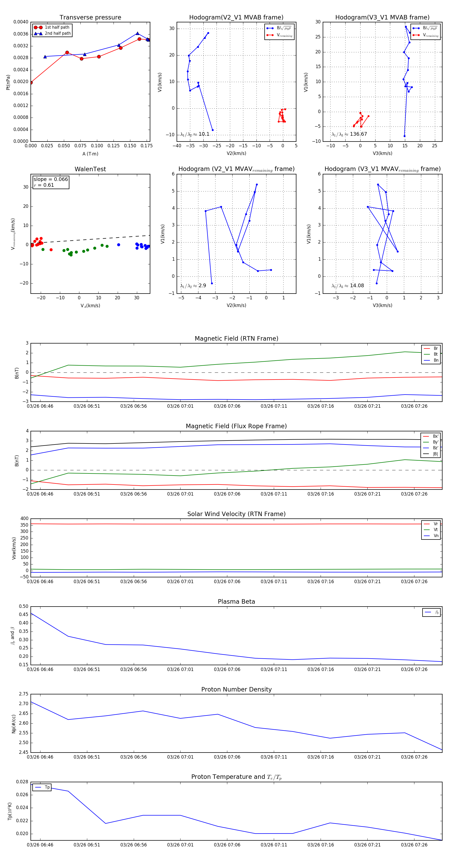Click the 'Tp(10^6K)' y-axis label

tap(9, 811)
